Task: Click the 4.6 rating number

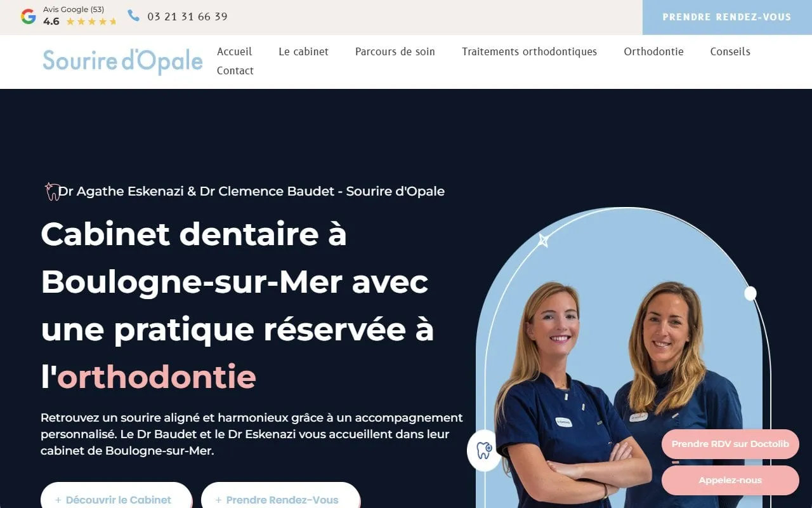Action: [51, 22]
